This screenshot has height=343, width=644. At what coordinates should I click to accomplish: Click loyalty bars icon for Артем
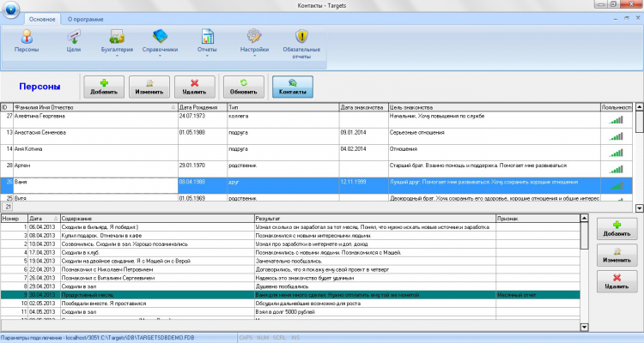(x=616, y=169)
